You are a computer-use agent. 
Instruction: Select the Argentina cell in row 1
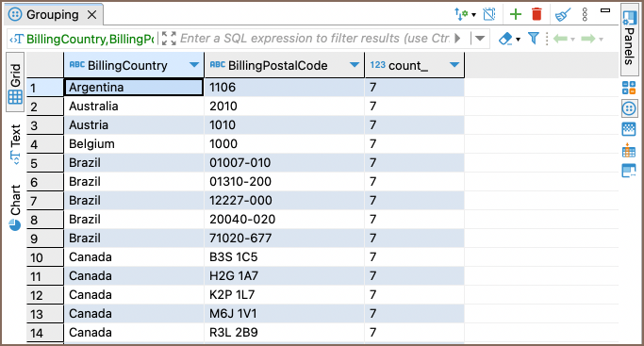[x=134, y=87]
